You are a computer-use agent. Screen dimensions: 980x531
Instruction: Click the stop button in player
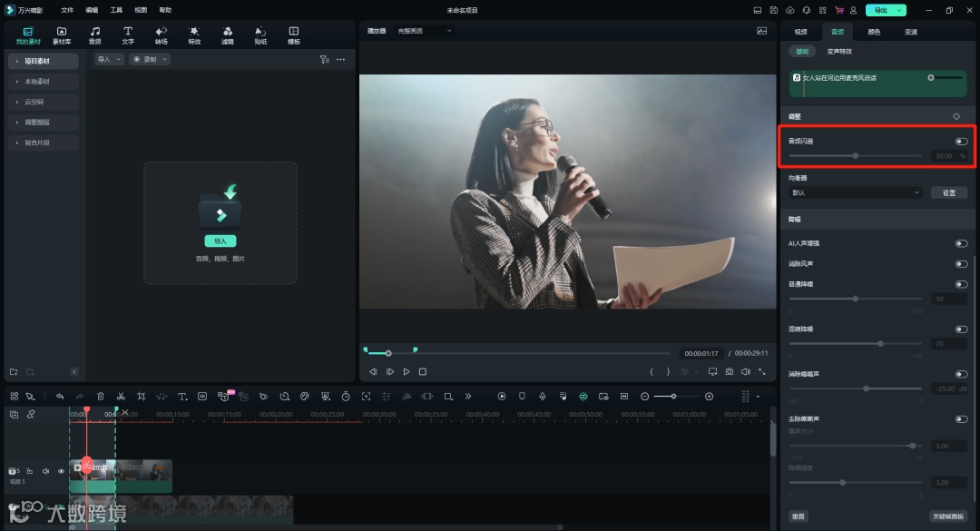423,371
